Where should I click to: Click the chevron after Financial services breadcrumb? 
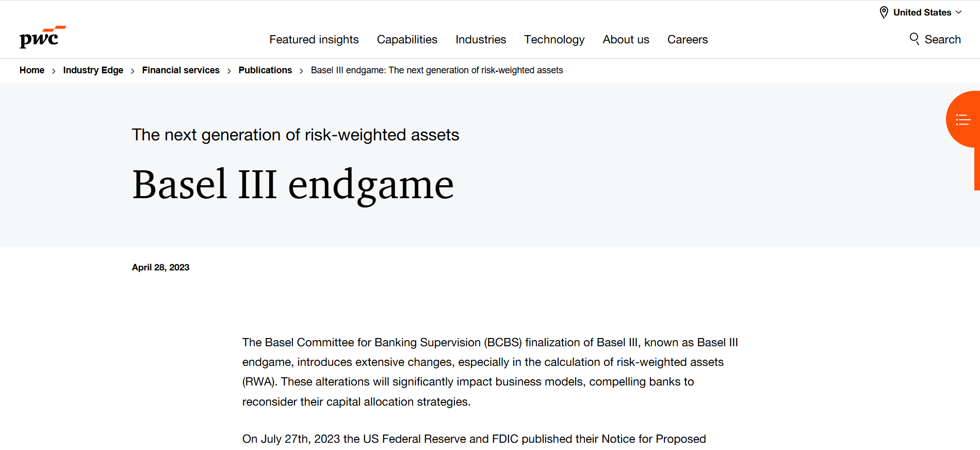coord(228,71)
